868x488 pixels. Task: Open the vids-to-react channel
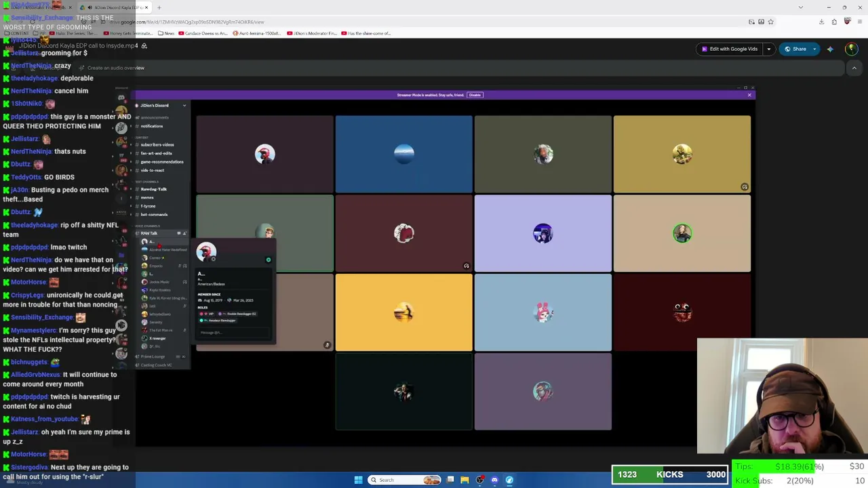151,170
